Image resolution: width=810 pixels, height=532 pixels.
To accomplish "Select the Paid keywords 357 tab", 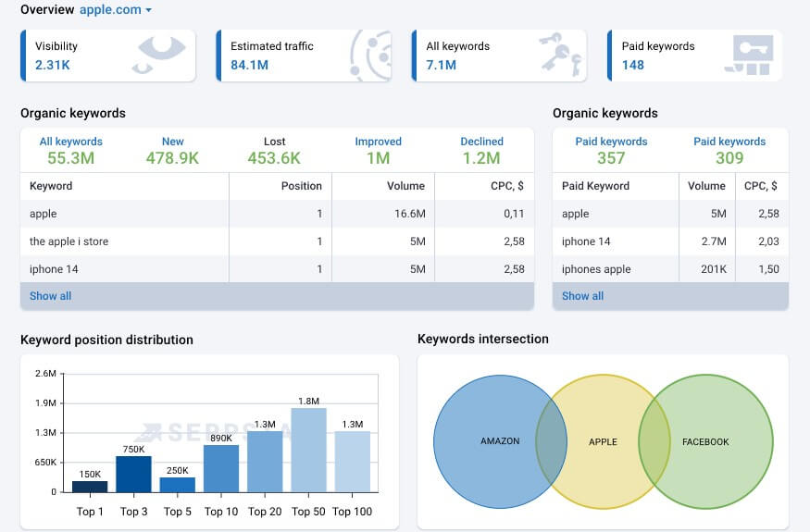I will coord(611,150).
